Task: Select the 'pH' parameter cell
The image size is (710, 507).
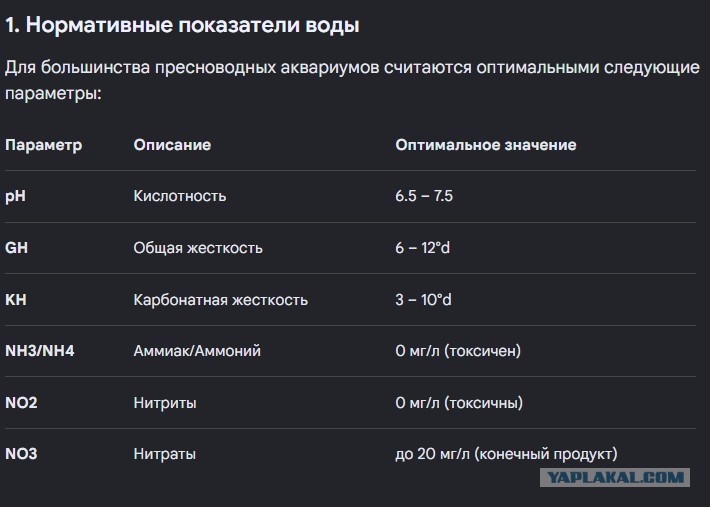Action: click(x=15, y=196)
